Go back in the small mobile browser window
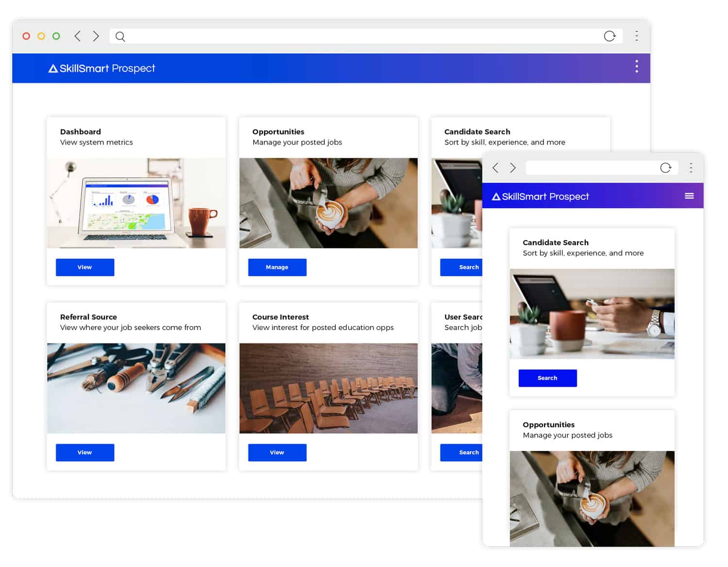The height and width of the screenshot is (567, 728). click(495, 168)
